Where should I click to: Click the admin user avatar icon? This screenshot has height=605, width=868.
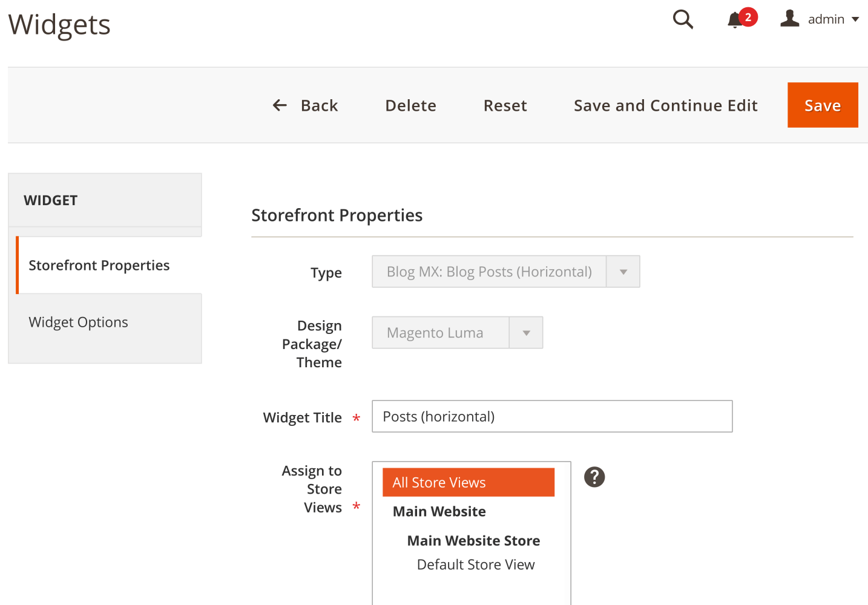pyautogui.click(x=789, y=18)
